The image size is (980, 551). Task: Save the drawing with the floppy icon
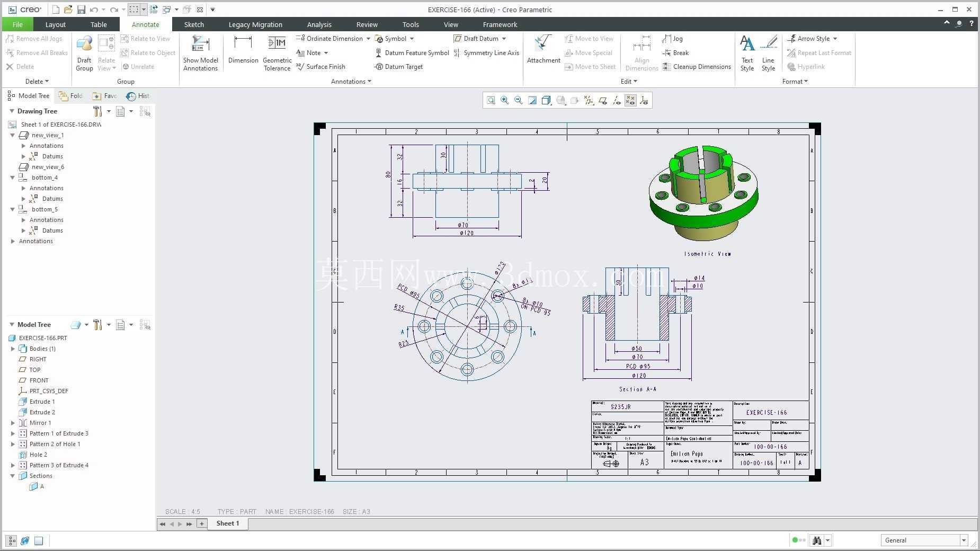coord(81,10)
